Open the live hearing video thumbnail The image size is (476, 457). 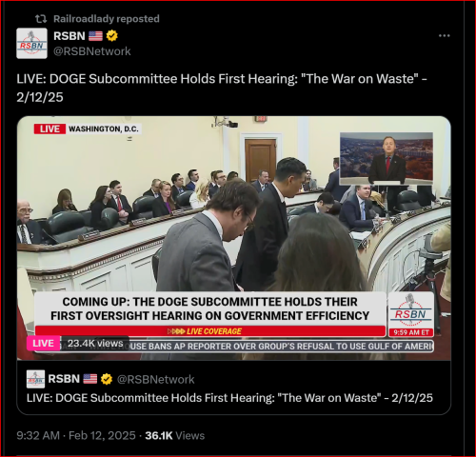tap(234, 238)
